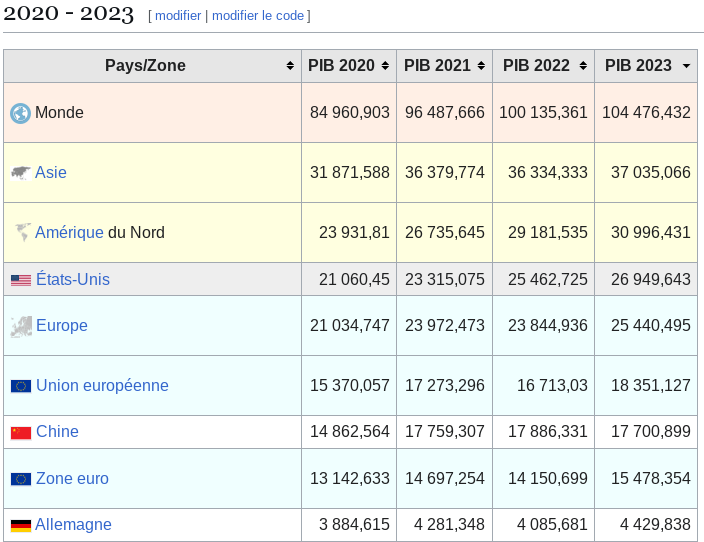Open the Union européenne article link
This screenshot has height=542, width=704.
[102, 386]
